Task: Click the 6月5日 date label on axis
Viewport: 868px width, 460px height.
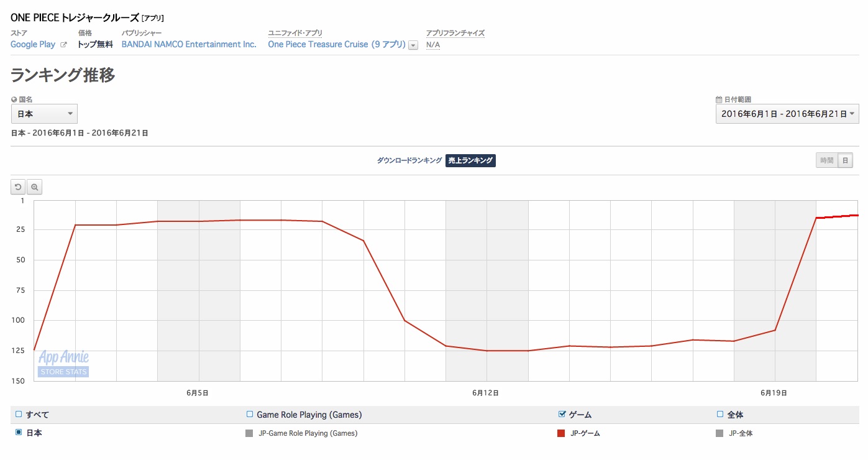Action: point(197,393)
